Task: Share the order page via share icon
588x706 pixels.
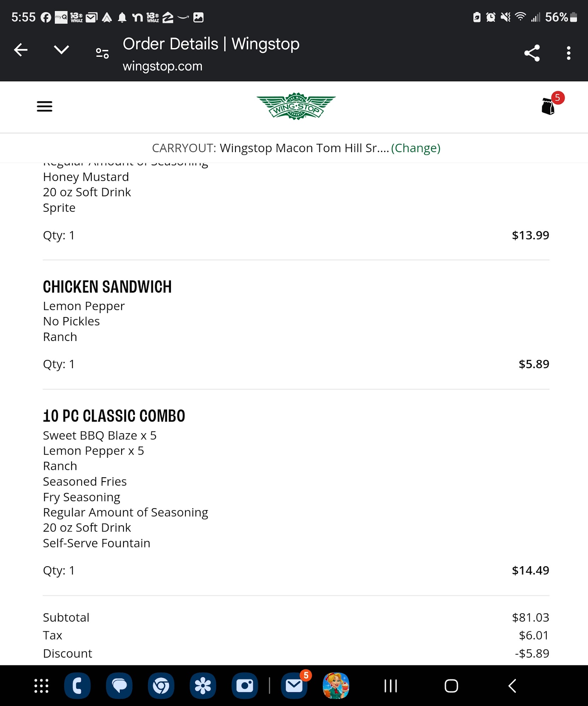Action: point(532,52)
